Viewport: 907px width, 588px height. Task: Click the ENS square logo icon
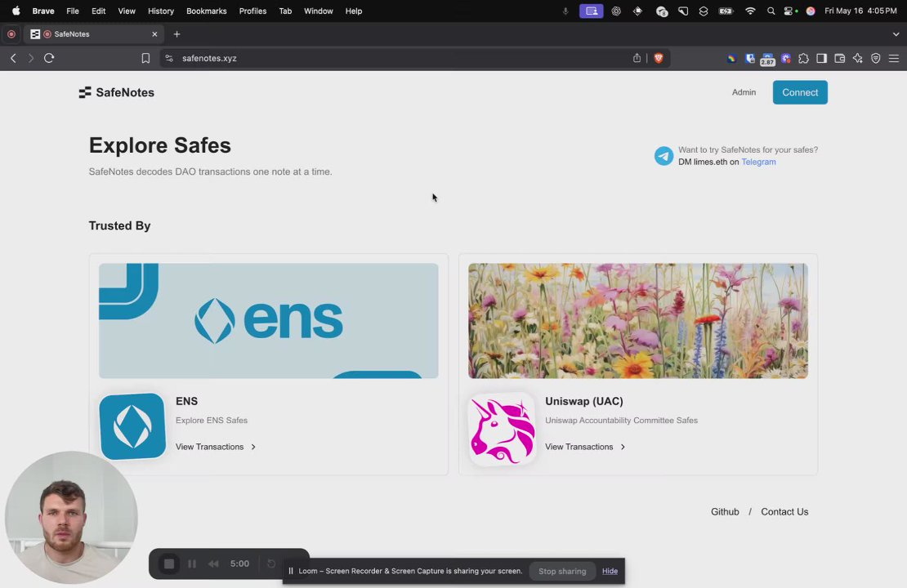[132, 426]
